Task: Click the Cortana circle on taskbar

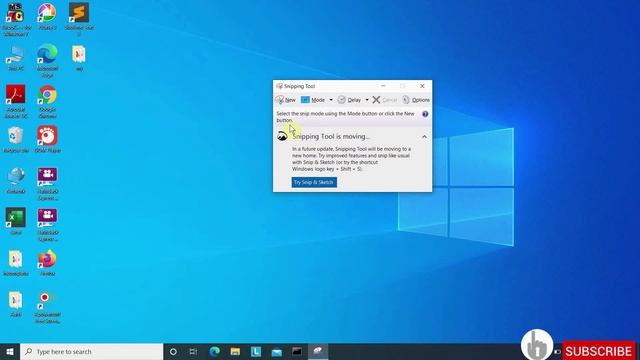Action: tap(173, 351)
